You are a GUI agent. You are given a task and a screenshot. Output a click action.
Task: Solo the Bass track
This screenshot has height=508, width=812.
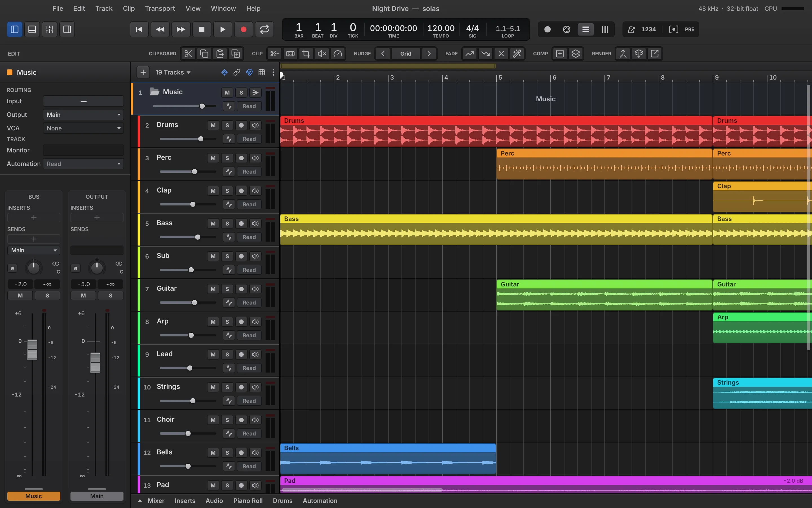coord(227,224)
